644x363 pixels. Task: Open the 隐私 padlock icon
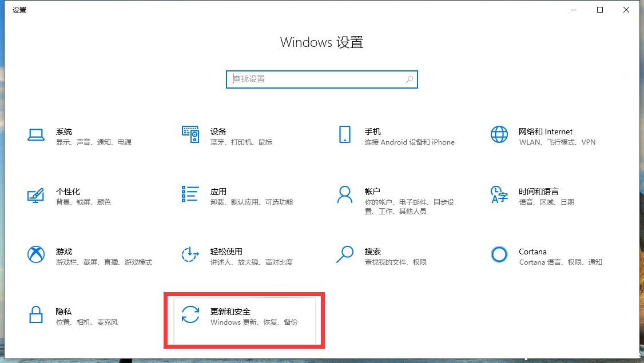tap(36, 314)
